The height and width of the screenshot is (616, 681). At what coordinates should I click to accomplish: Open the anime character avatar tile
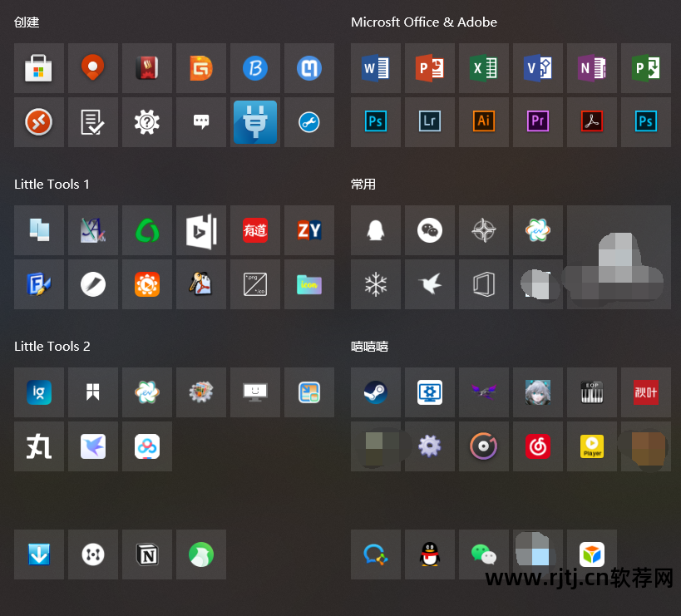click(x=538, y=392)
